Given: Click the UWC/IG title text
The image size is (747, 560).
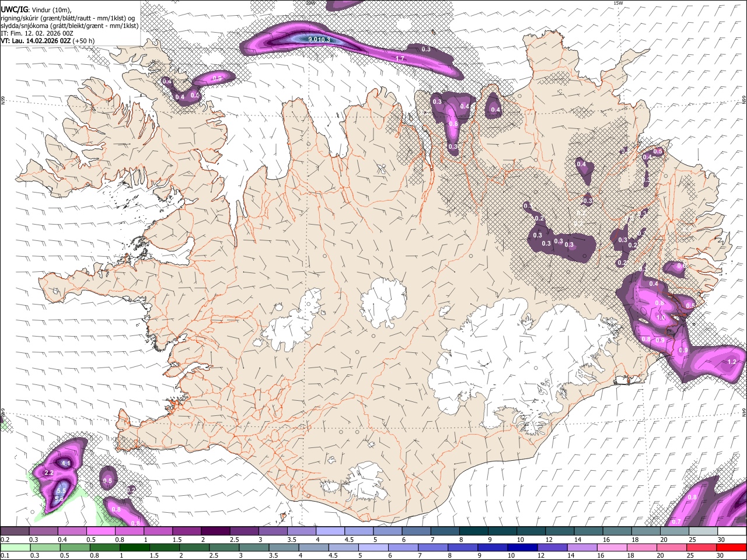Looking at the screenshot, I should click(13, 10).
